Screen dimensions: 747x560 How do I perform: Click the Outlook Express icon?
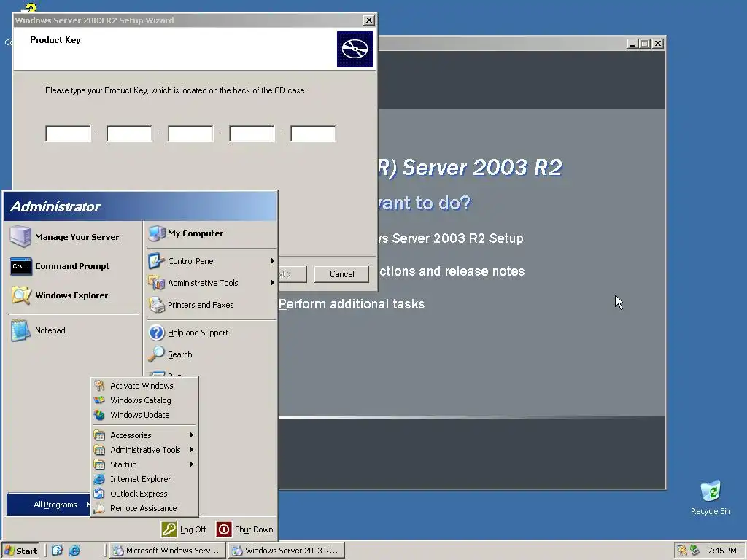tap(99, 494)
